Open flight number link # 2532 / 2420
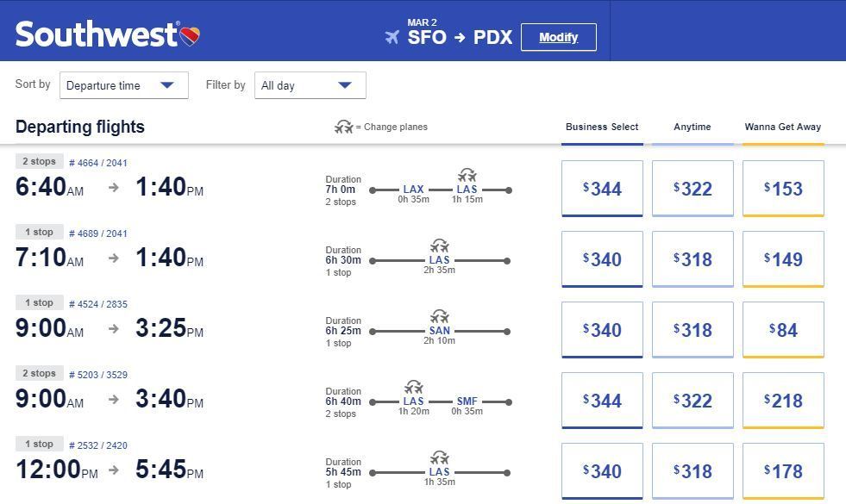Viewport: 846px width, 504px height. (x=98, y=445)
